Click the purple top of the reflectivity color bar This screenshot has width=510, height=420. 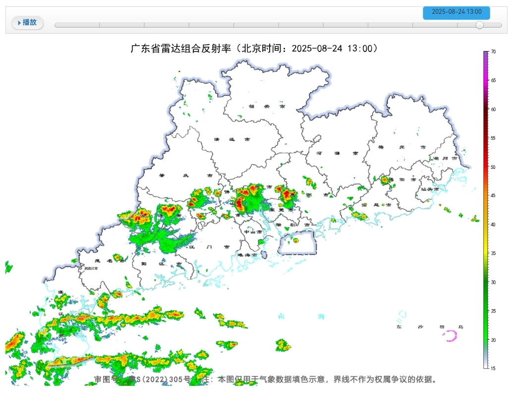pos(486,54)
